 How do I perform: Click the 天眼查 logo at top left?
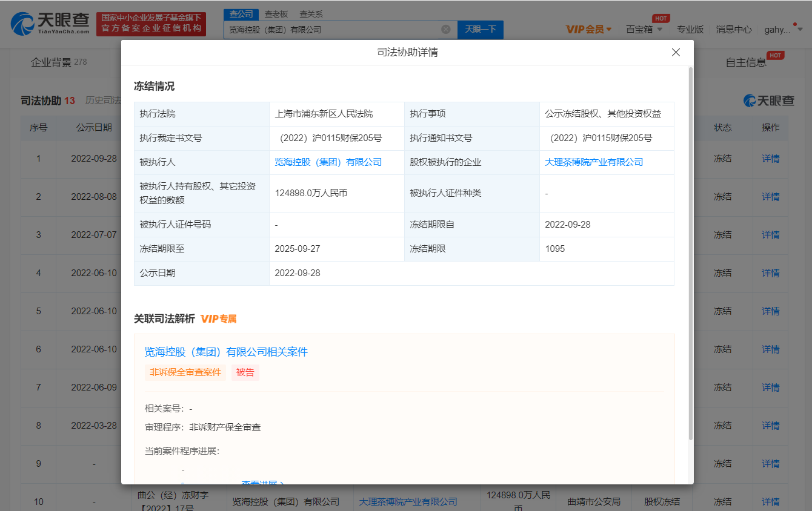click(x=50, y=24)
